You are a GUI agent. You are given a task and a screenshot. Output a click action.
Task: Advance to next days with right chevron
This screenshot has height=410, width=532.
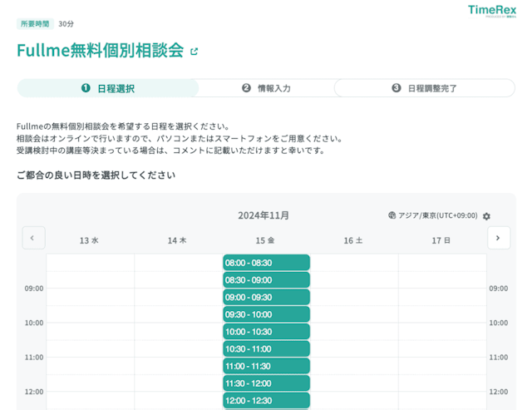[499, 238]
